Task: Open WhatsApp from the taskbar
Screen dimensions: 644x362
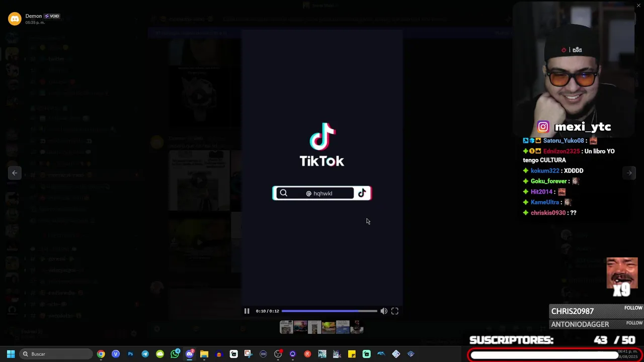Action: click(x=175, y=354)
